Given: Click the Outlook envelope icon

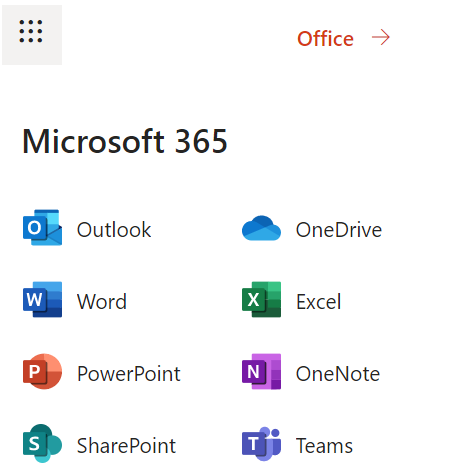Looking at the screenshot, I should coord(42,227).
